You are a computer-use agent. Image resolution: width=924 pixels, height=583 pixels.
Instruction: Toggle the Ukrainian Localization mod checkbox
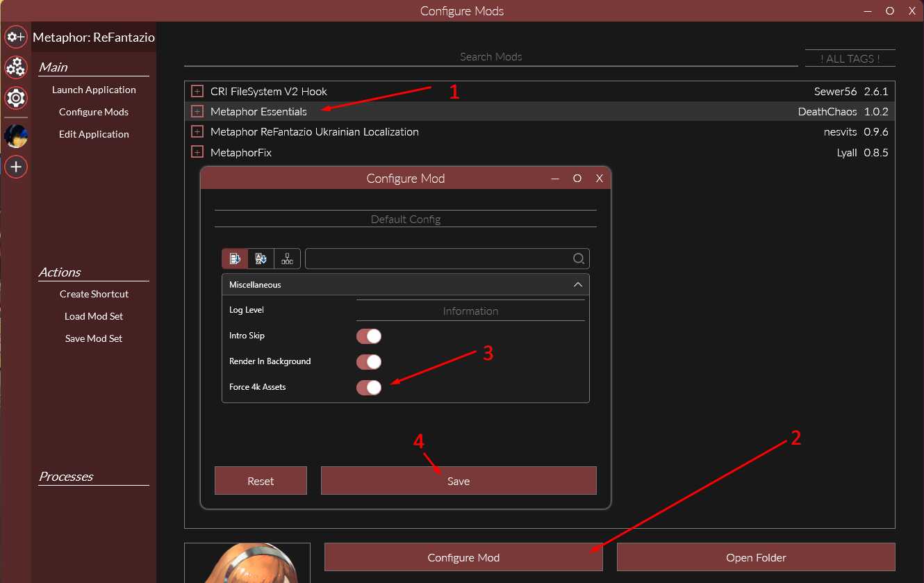(x=197, y=131)
